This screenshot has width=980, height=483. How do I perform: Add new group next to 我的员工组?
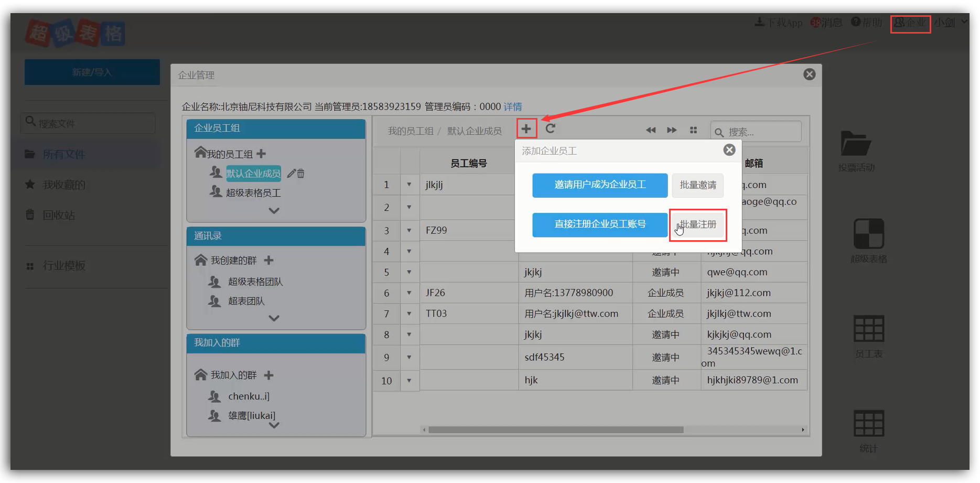coord(261,154)
